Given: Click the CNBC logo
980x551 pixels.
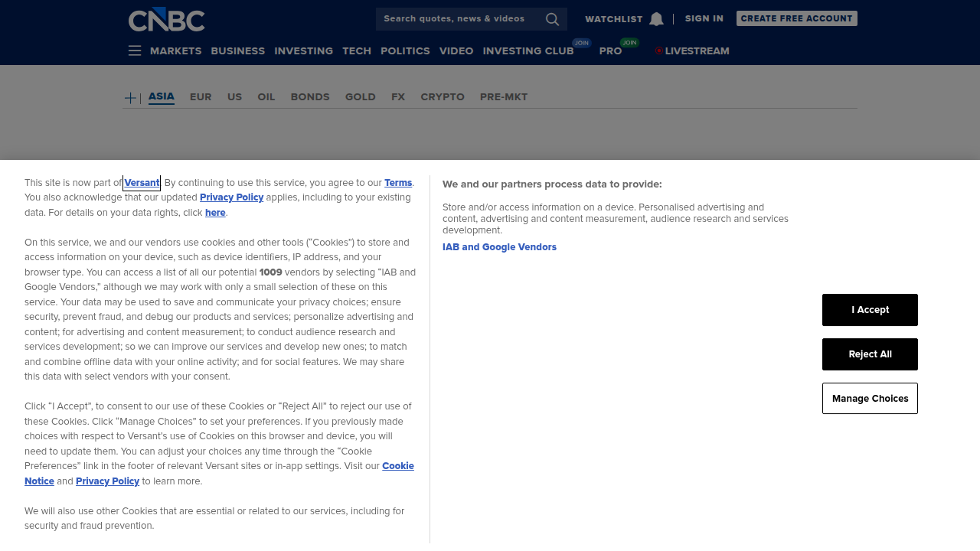Looking at the screenshot, I should tap(167, 19).
